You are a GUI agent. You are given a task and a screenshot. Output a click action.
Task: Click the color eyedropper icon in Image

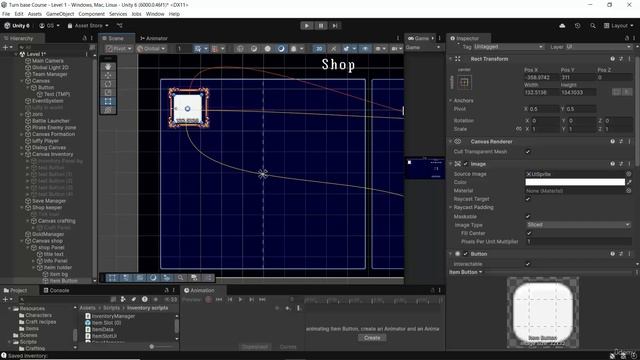coord(629,182)
